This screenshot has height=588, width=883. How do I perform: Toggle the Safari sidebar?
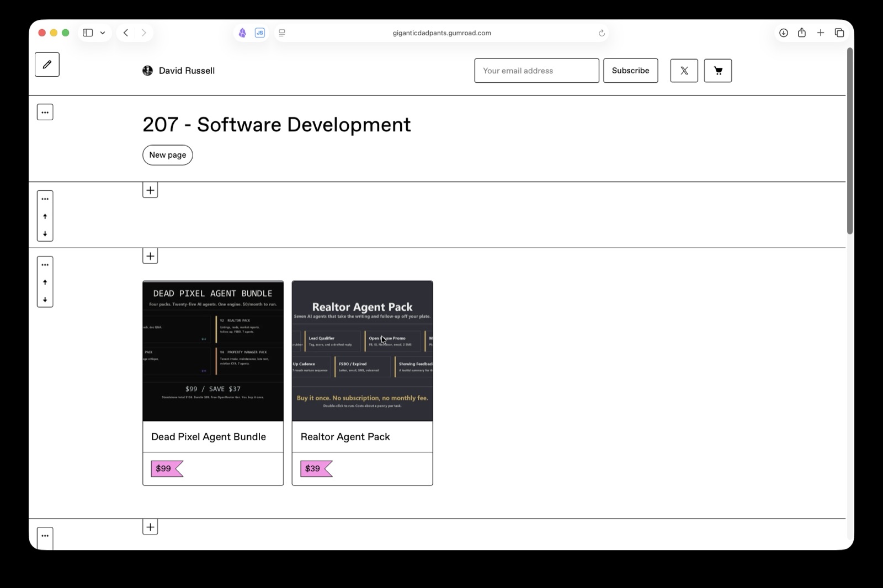click(x=88, y=33)
